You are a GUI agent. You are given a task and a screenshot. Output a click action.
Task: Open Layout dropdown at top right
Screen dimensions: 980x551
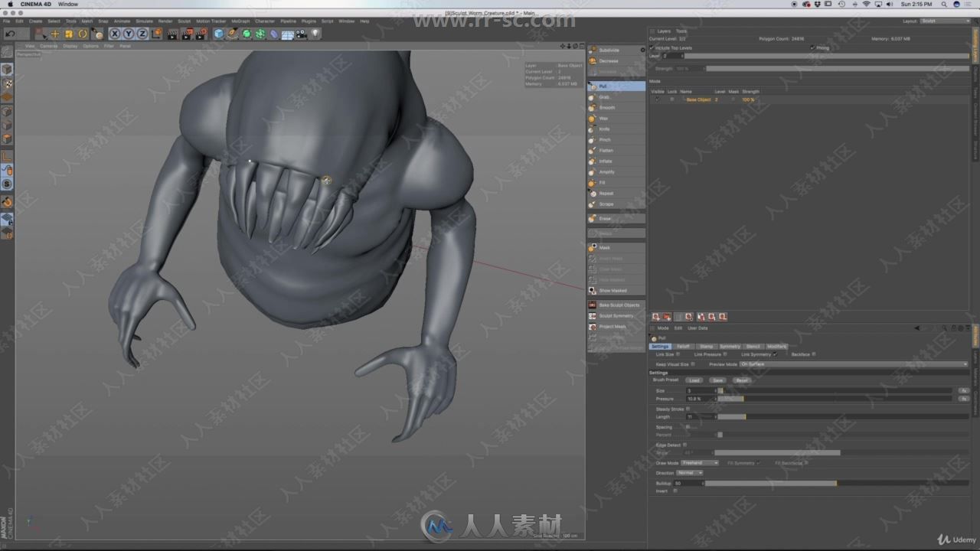pyautogui.click(x=946, y=21)
